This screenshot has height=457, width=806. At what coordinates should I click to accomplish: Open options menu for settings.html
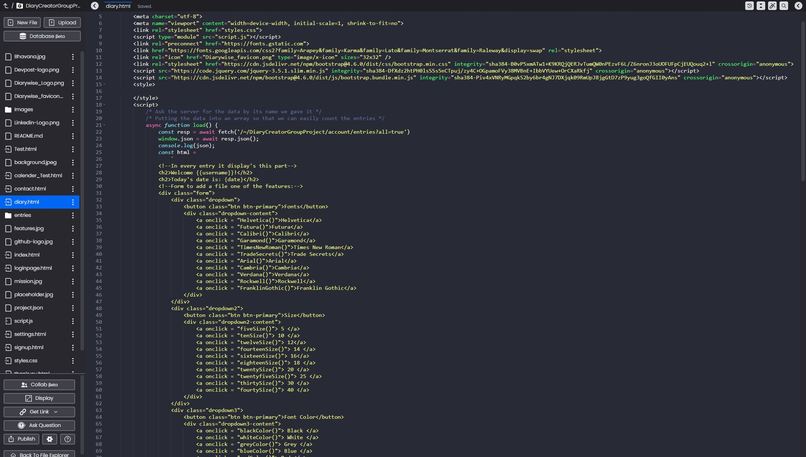tap(73, 334)
